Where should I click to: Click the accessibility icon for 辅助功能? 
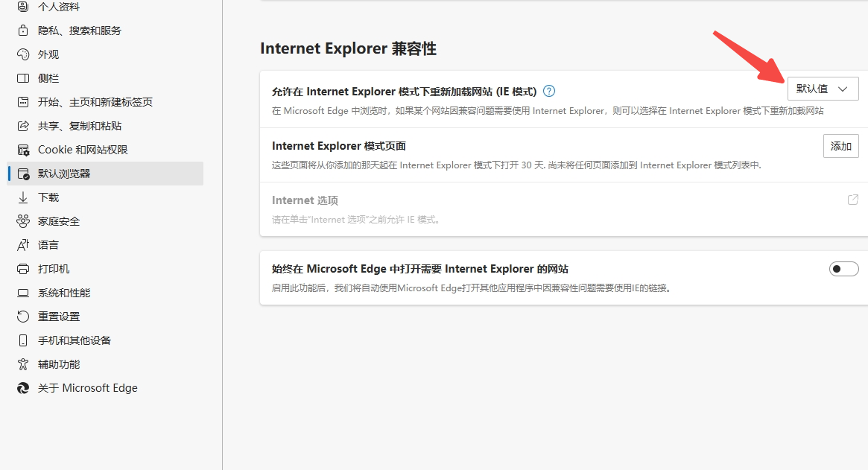[22, 364]
